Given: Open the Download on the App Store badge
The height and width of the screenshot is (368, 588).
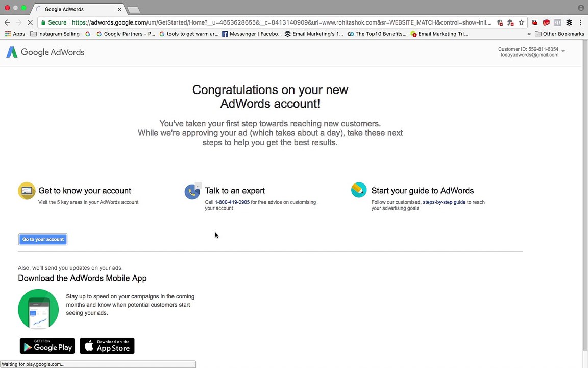Looking at the screenshot, I should tap(107, 346).
